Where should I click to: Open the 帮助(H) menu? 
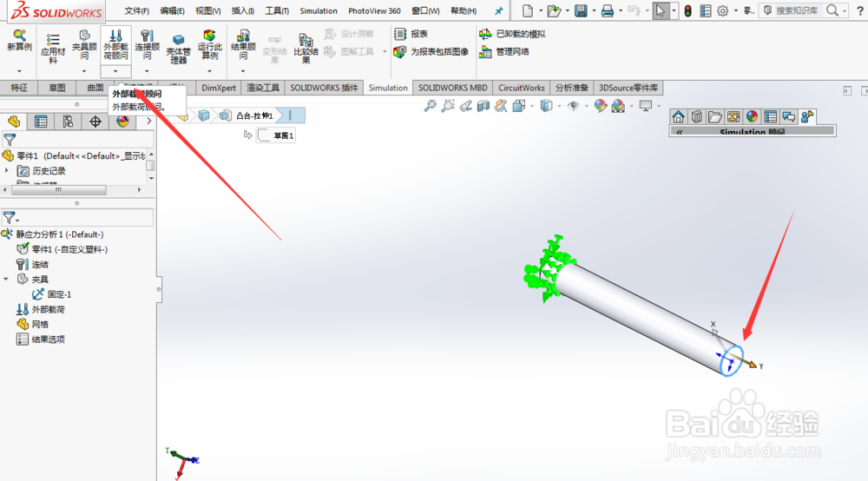[x=464, y=11]
